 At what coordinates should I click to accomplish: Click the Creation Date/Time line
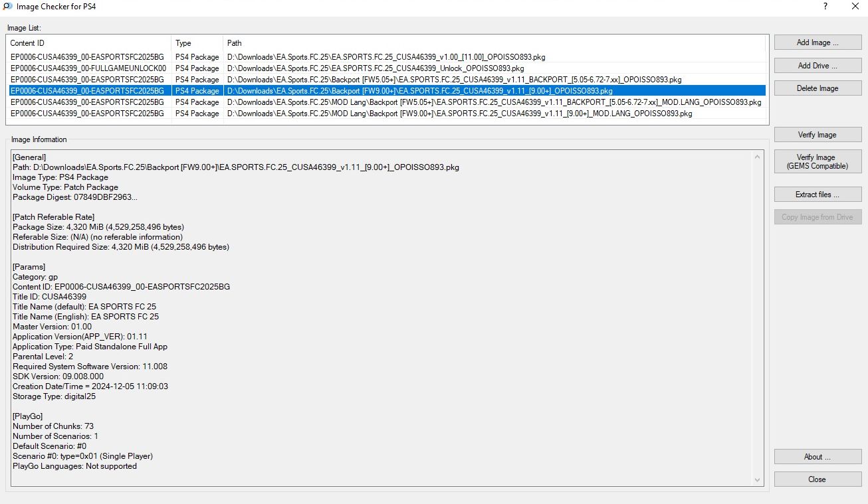[x=90, y=386]
